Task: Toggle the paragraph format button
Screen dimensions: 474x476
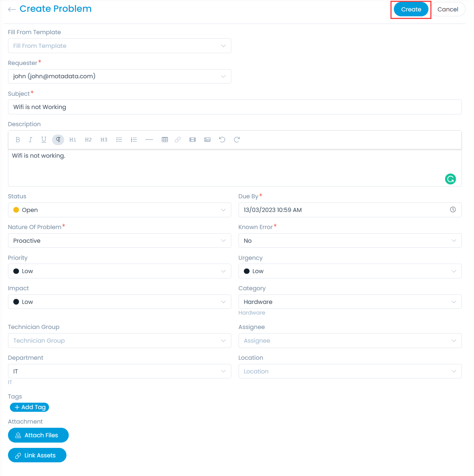Action: pos(58,140)
